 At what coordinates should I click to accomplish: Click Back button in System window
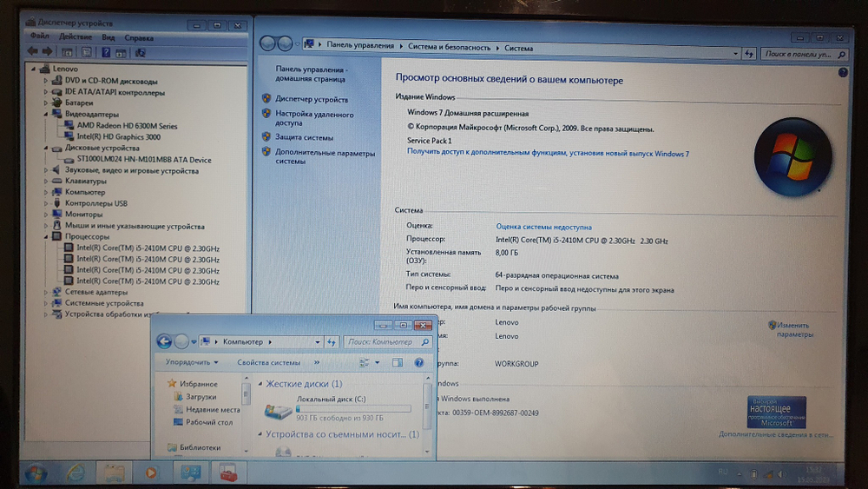[x=267, y=43]
